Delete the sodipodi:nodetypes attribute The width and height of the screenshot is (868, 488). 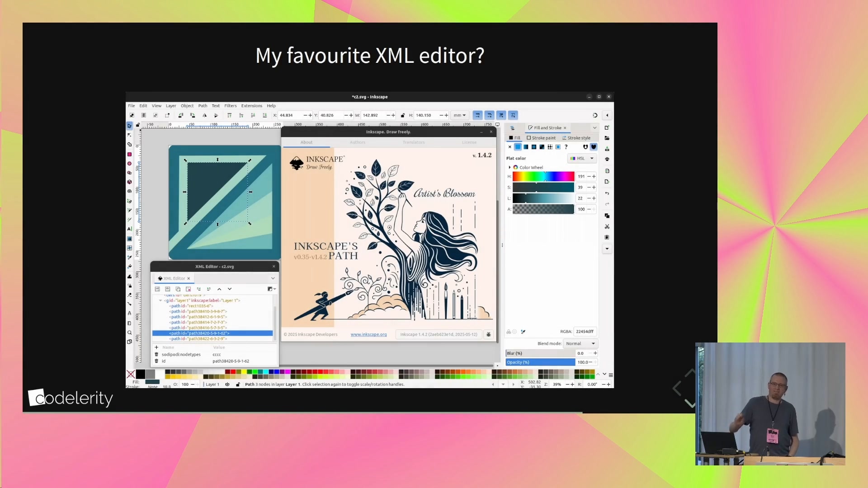[156, 354]
